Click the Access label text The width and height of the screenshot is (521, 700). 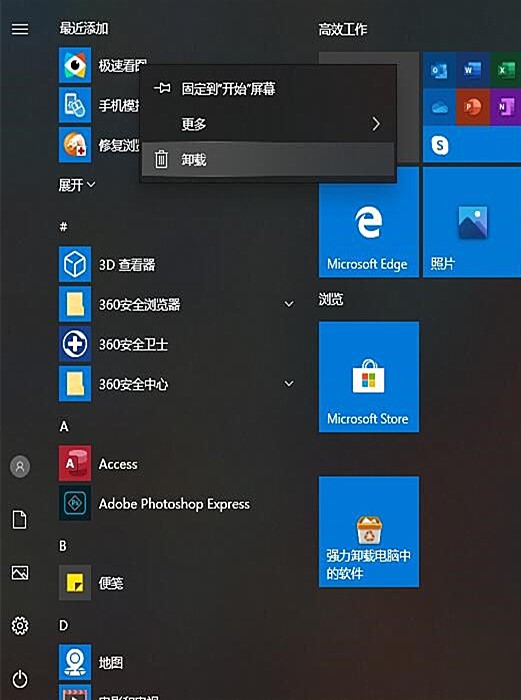[118, 464]
